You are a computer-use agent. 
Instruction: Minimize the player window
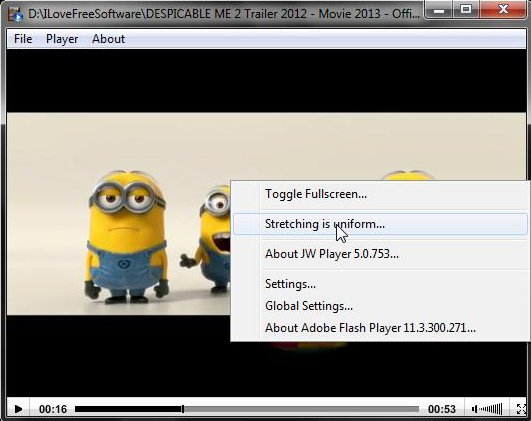click(439, 10)
